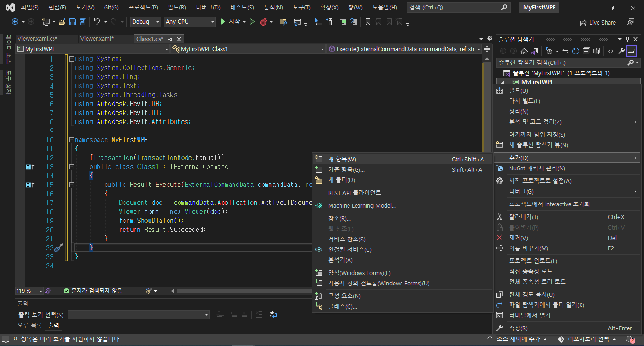Click the Open File folder icon

point(62,22)
